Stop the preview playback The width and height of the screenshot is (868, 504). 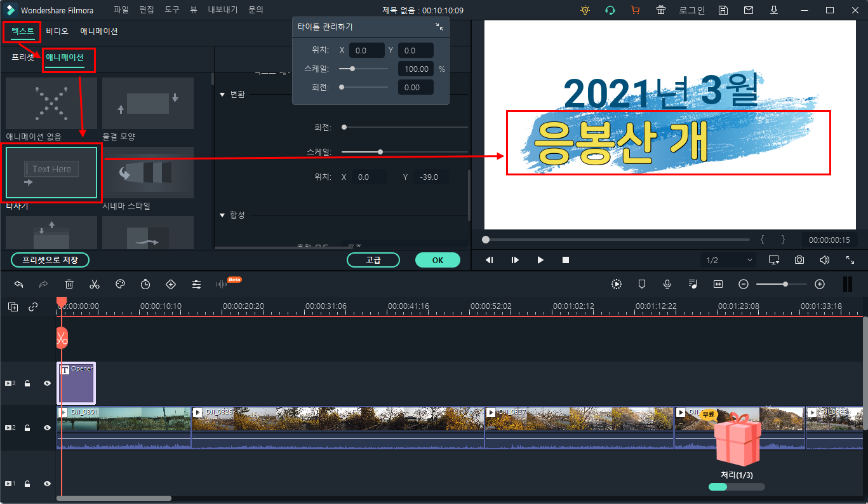tap(566, 260)
